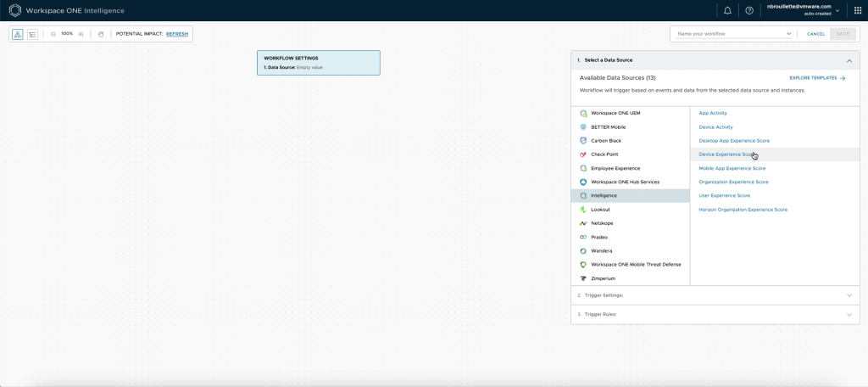The width and height of the screenshot is (868, 387).
Task: Choose the Wandera icon
Action: pyautogui.click(x=583, y=250)
